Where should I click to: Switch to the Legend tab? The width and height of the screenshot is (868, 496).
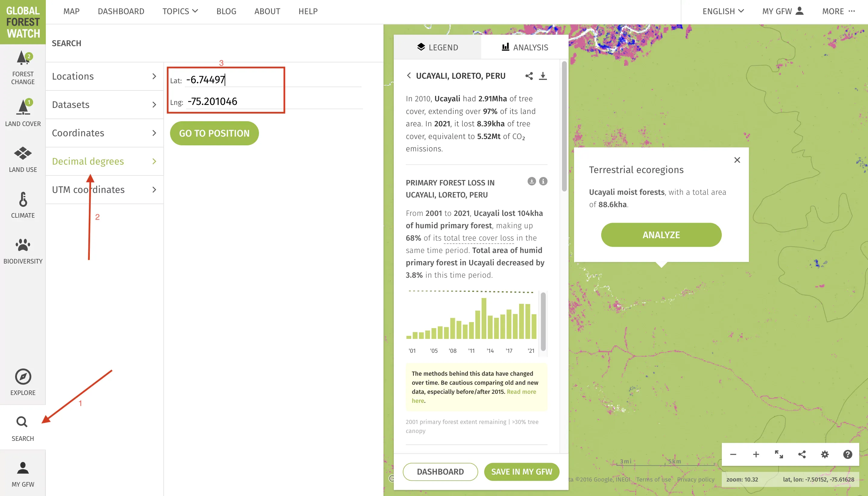pyautogui.click(x=437, y=47)
